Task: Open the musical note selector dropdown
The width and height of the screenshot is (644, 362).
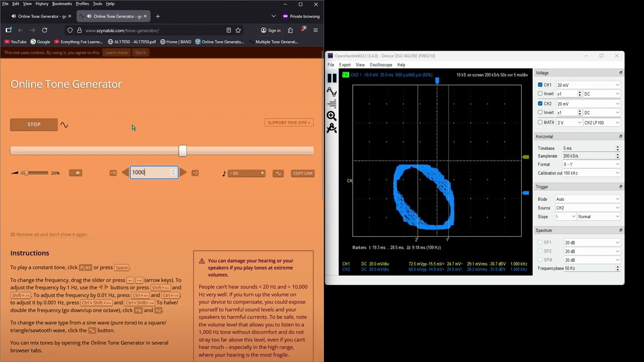Action: point(247,173)
